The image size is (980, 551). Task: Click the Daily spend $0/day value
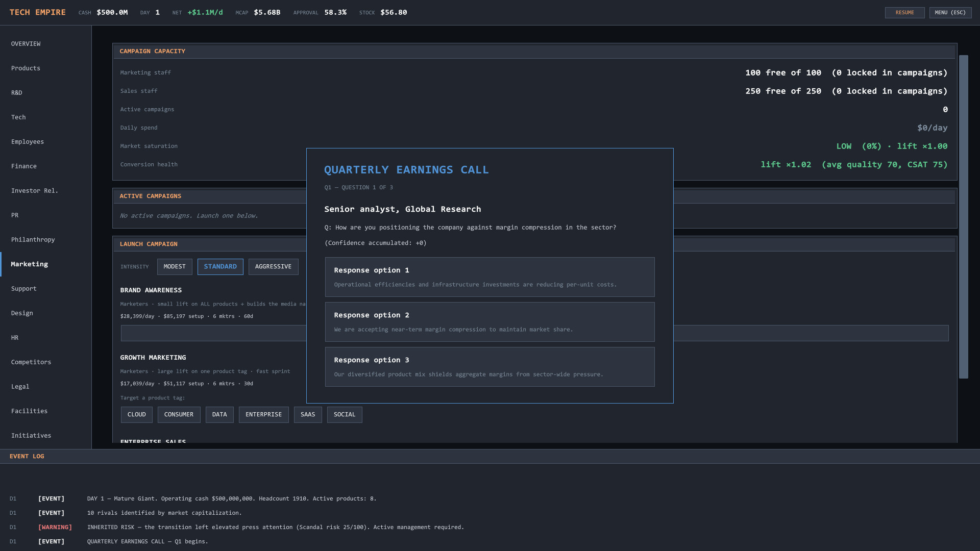932,128
